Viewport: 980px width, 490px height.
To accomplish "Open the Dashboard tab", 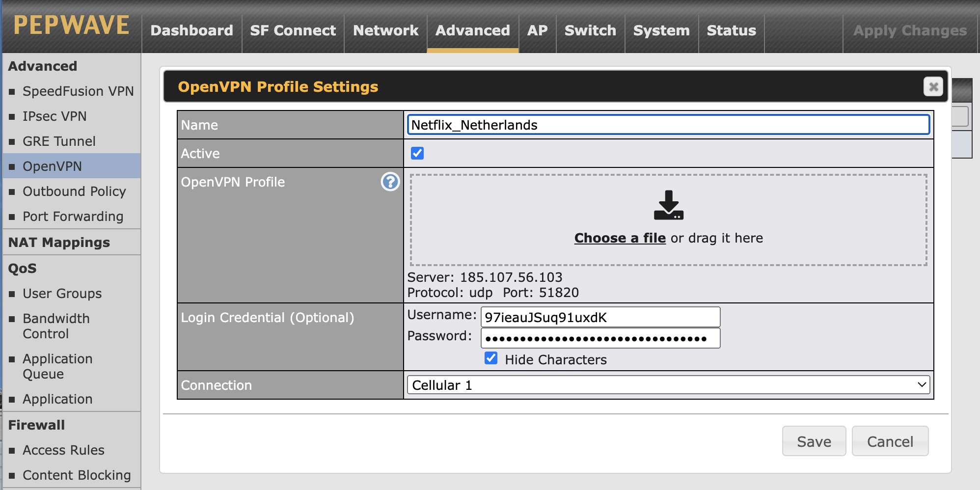I will click(x=191, y=30).
